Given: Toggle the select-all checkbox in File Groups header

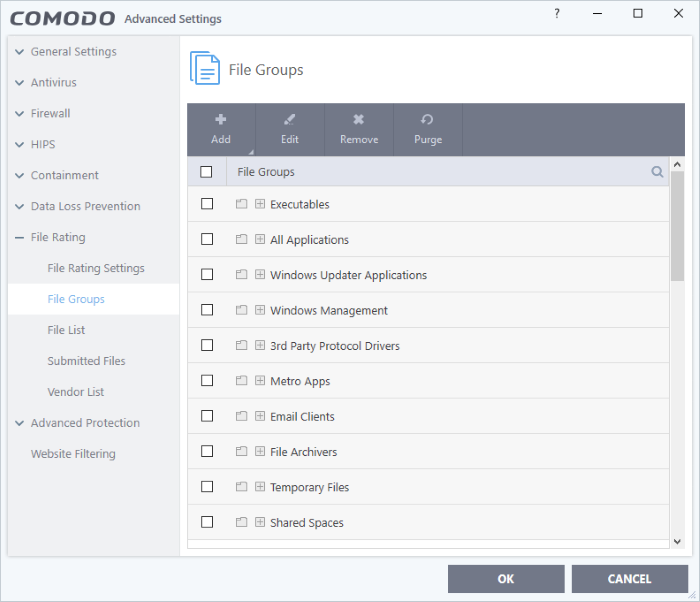Looking at the screenshot, I should click(206, 171).
